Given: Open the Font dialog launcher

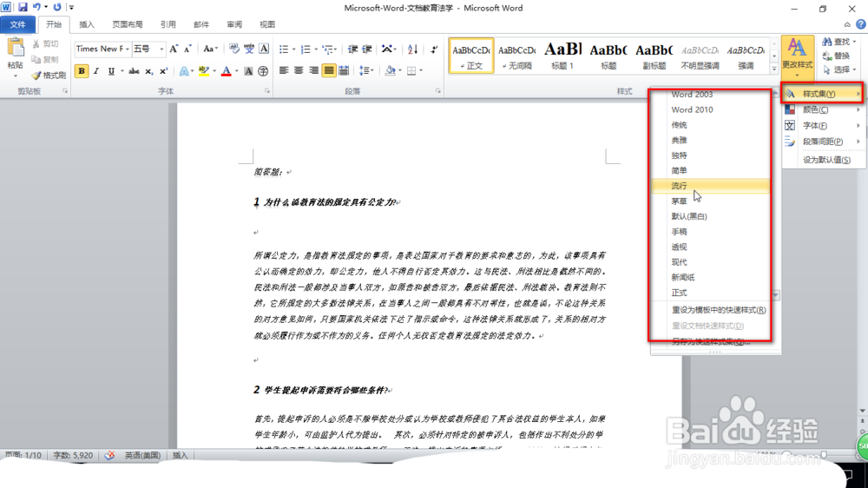Looking at the screenshot, I should click(x=266, y=91).
